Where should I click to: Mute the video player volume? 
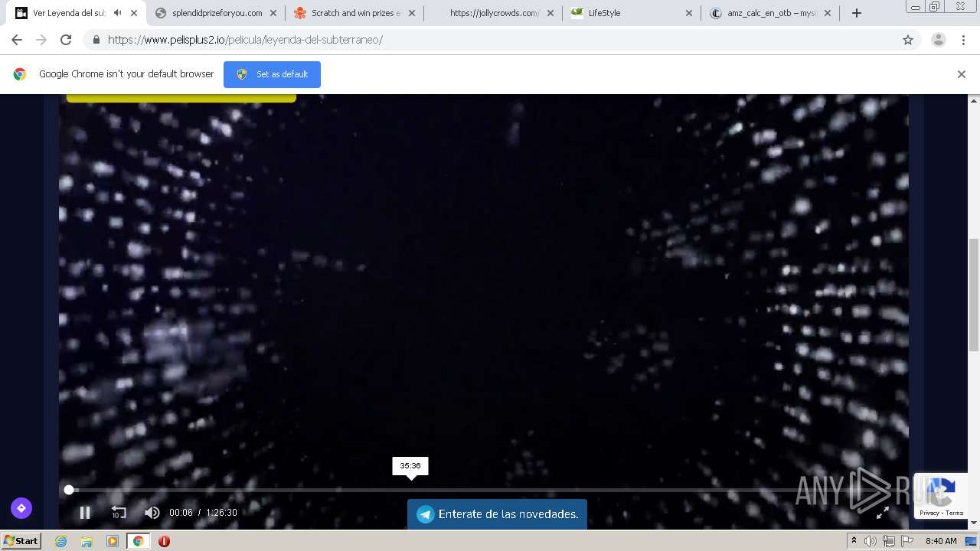click(152, 513)
